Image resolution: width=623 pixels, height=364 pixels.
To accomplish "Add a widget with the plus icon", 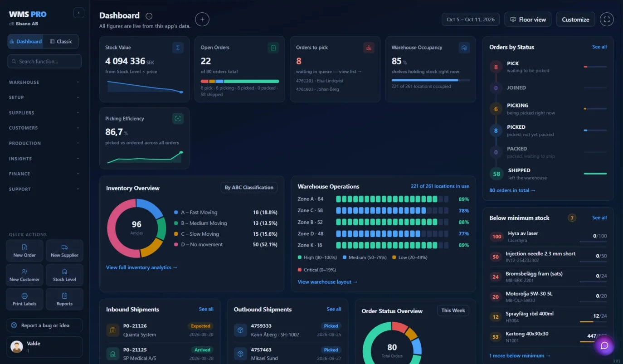I will [202, 19].
